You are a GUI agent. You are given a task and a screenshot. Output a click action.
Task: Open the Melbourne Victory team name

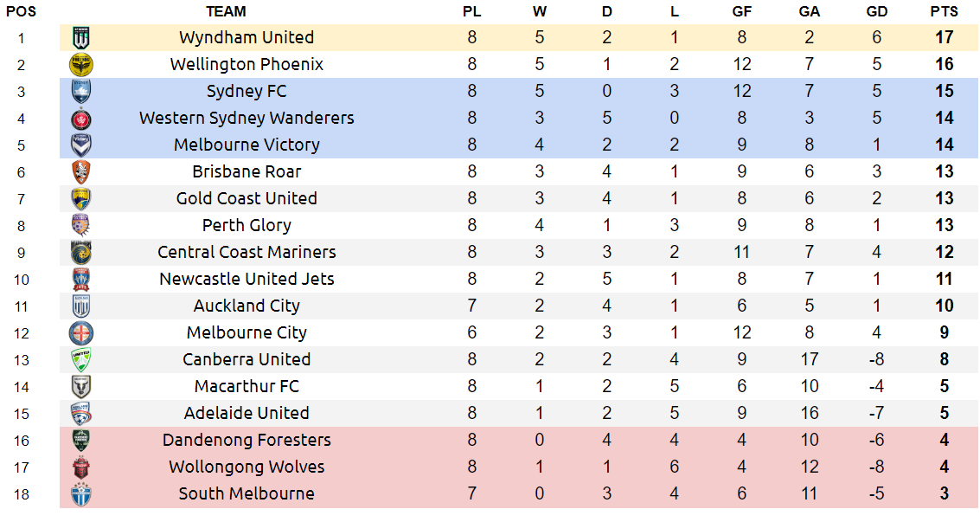click(247, 145)
